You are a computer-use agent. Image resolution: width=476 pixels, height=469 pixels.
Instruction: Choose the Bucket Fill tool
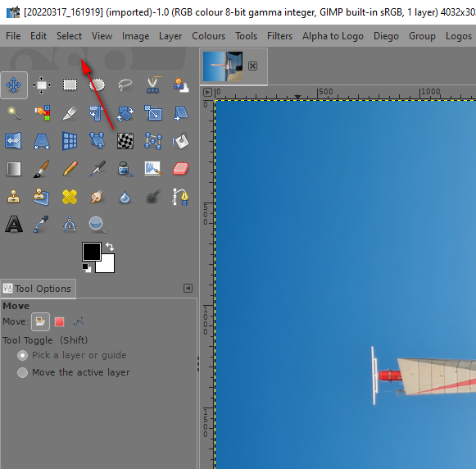point(181,141)
